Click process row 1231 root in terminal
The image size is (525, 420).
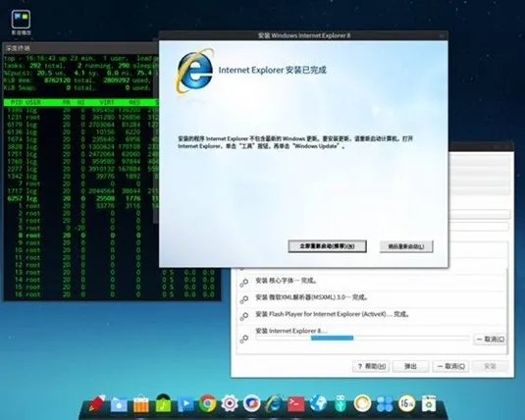pyautogui.click(x=81, y=117)
